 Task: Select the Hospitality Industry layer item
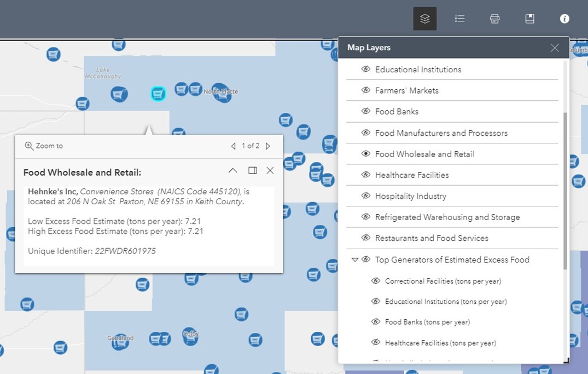tap(410, 196)
